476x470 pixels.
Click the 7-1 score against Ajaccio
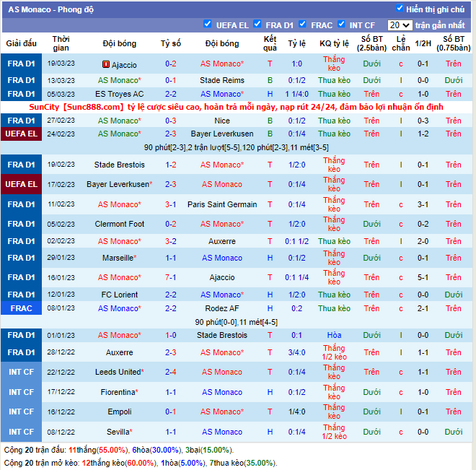[171, 277]
